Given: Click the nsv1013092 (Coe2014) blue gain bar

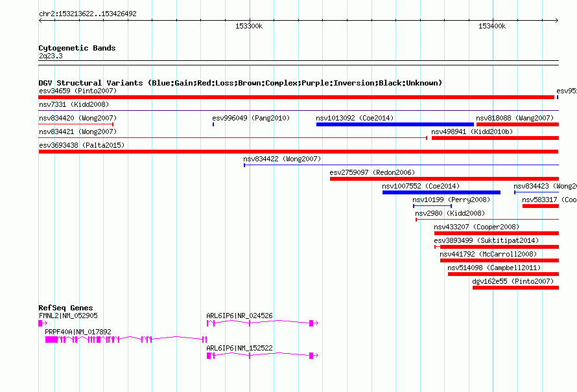Looking at the screenshot, I should [x=395, y=124].
